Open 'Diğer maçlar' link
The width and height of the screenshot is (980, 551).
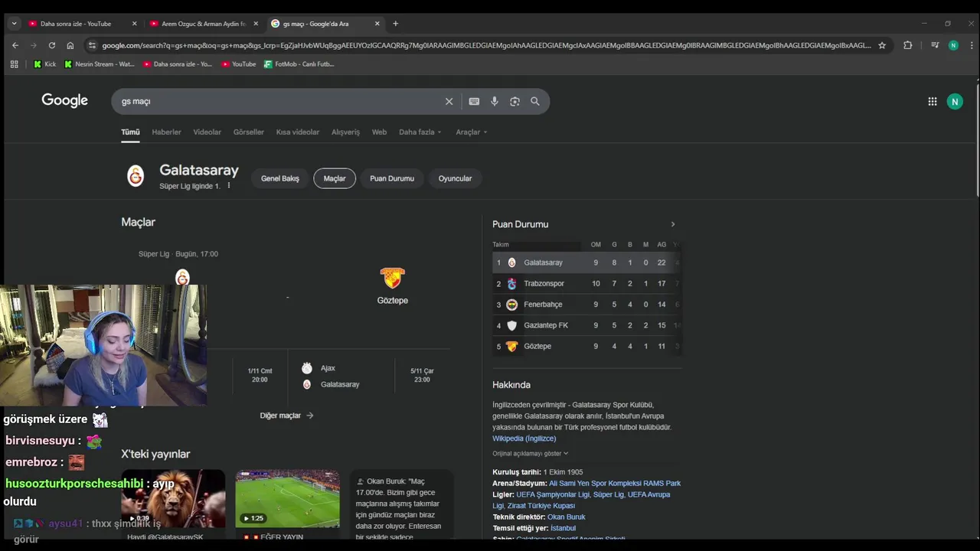click(286, 416)
